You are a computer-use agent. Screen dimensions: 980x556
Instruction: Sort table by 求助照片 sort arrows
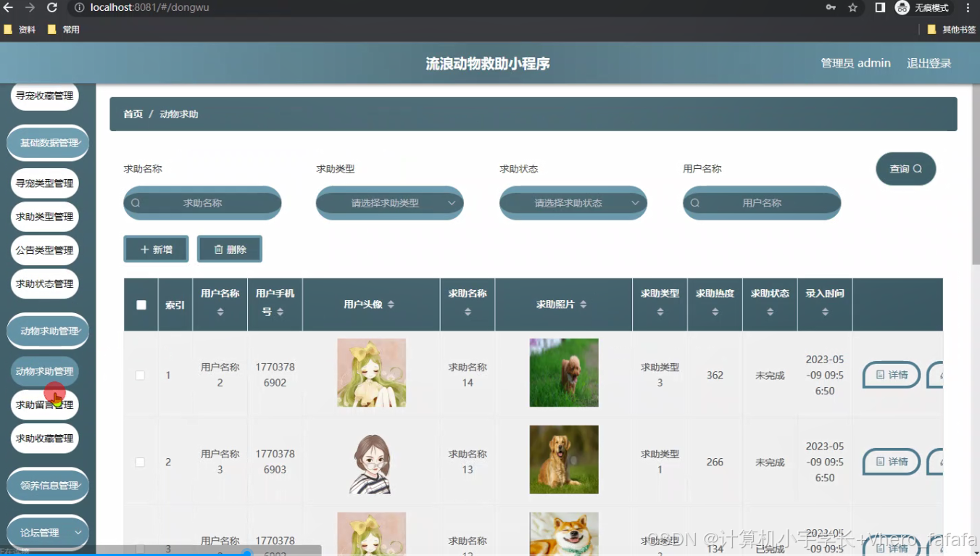[584, 304]
